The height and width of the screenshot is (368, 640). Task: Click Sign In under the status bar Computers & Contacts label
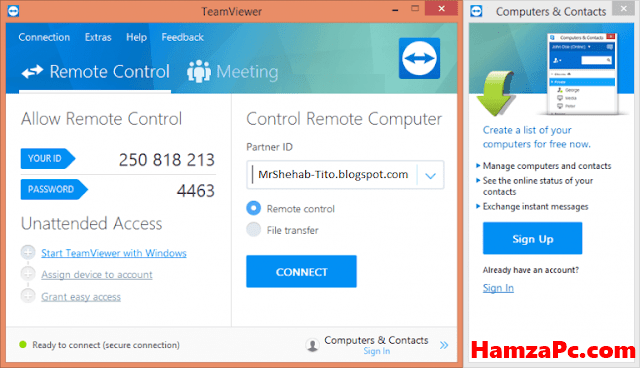376,351
